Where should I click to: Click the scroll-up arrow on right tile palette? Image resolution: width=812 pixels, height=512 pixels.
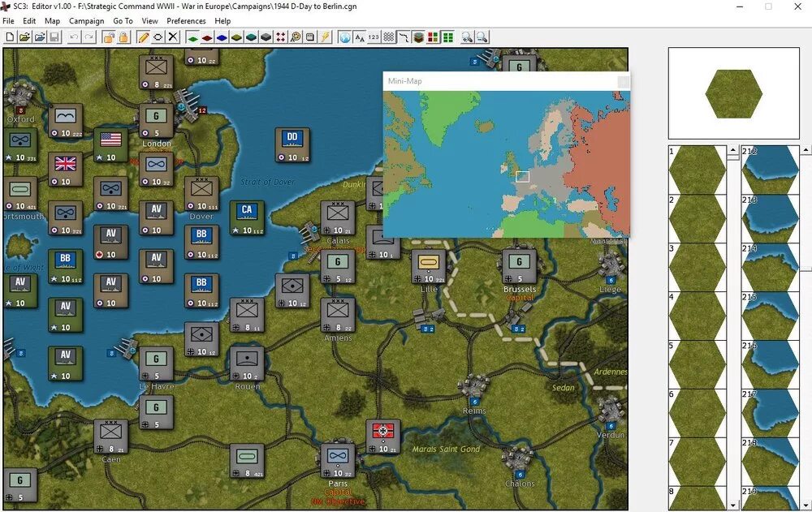point(806,150)
